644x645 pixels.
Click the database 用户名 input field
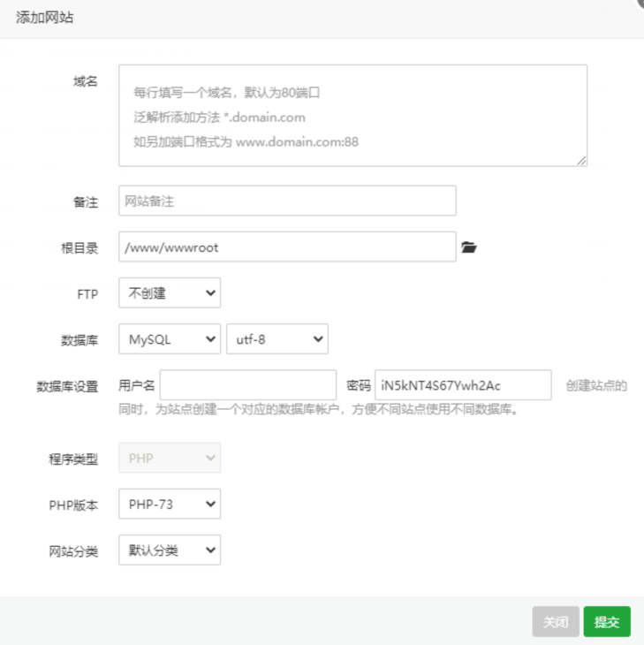pyautogui.click(x=248, y=385)
